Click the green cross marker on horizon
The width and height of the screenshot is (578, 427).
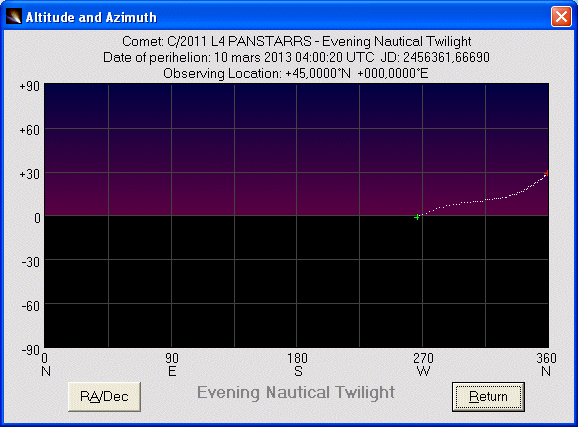417,217
